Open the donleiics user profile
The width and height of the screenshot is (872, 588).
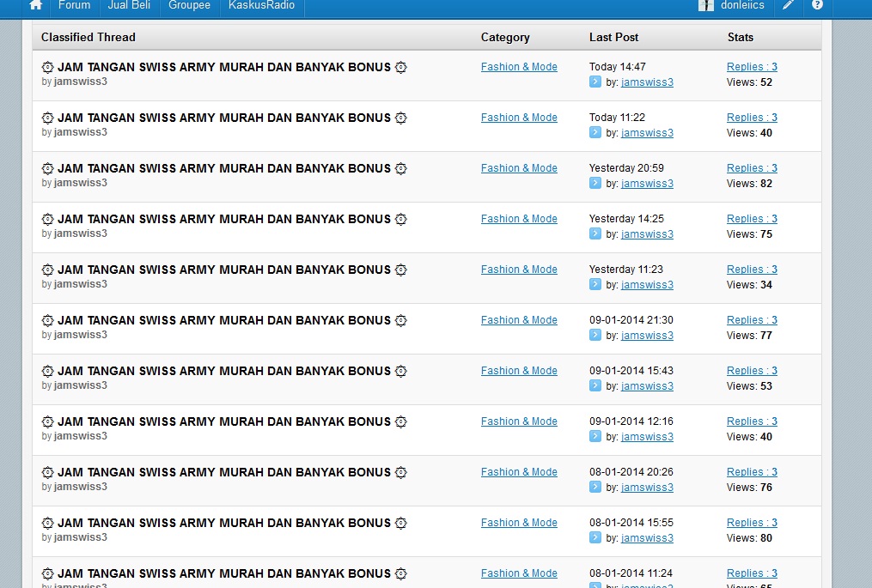pyautogui.click(x=742, y=5)
